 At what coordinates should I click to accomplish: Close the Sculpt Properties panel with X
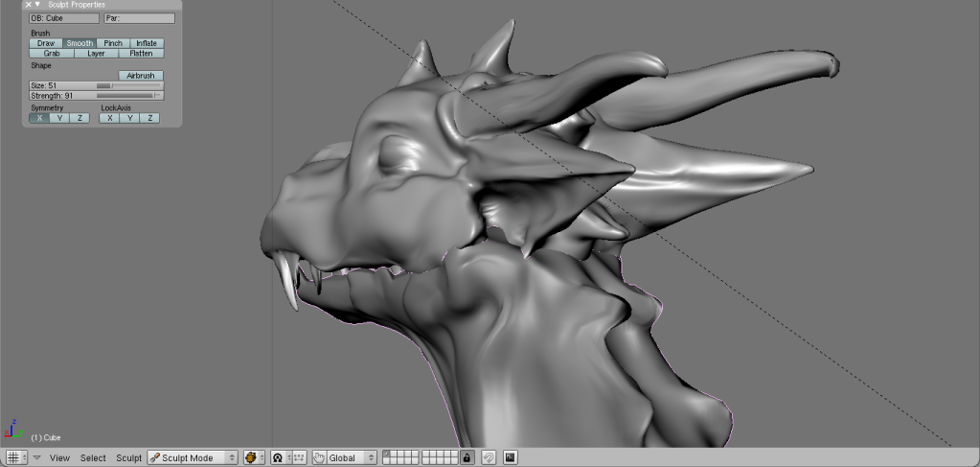click(x=28, y=5)
